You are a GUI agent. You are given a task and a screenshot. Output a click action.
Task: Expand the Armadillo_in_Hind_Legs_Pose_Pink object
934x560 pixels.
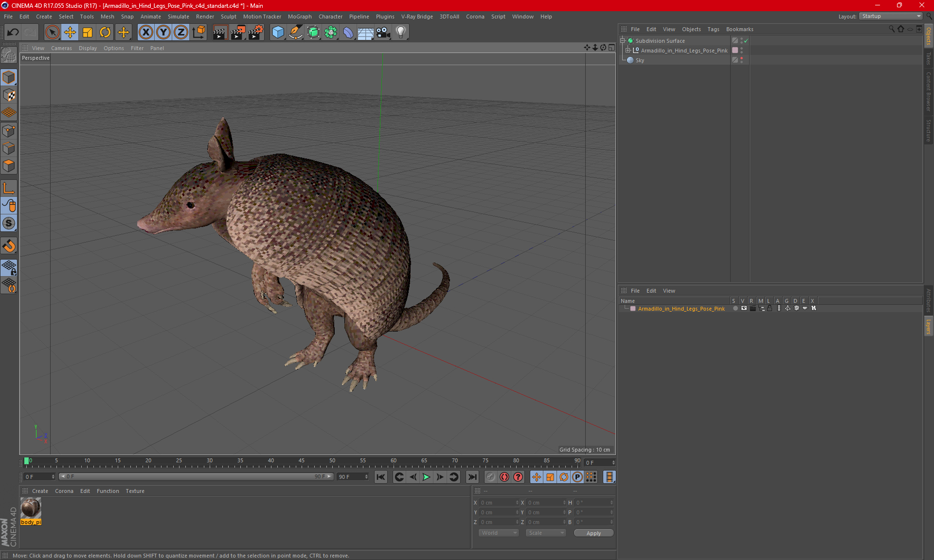tap(628, 51)
